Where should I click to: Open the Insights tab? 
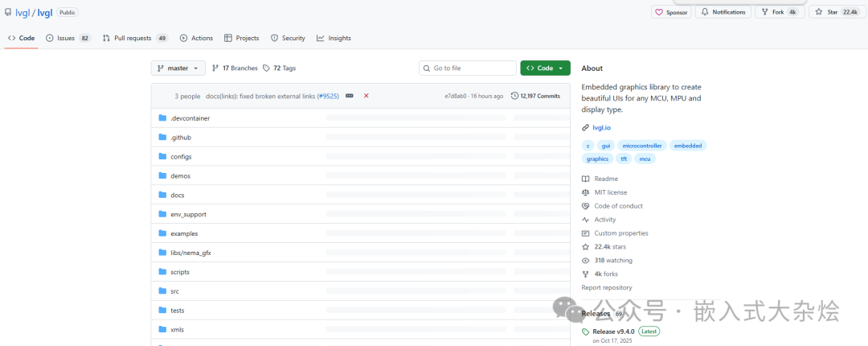click(334, 39)
